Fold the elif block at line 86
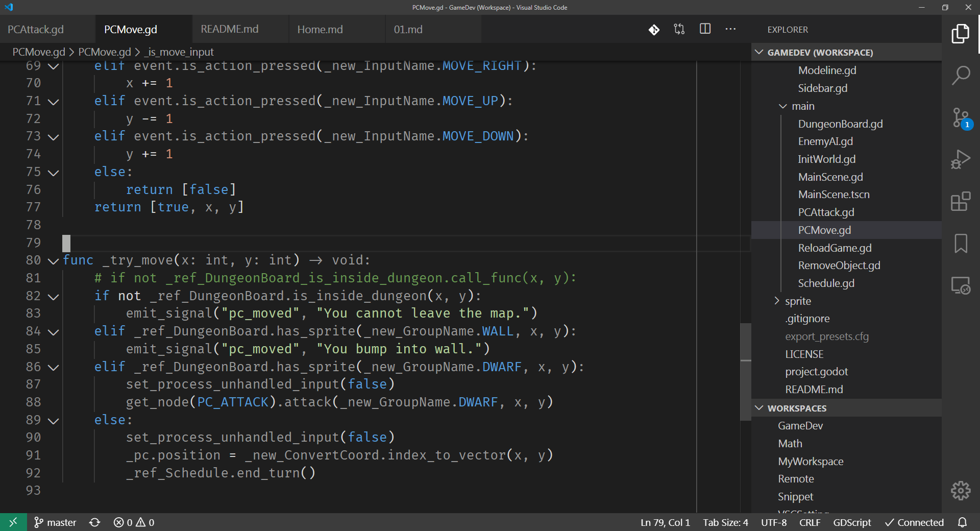This screenshot has height=531, width=980. pos(54,367)
